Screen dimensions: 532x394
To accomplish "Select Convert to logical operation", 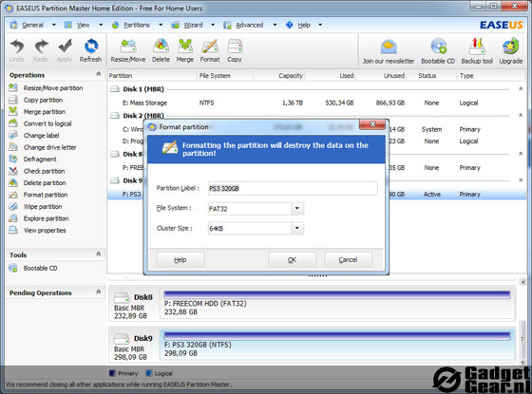I will click(x=40, y=123).
